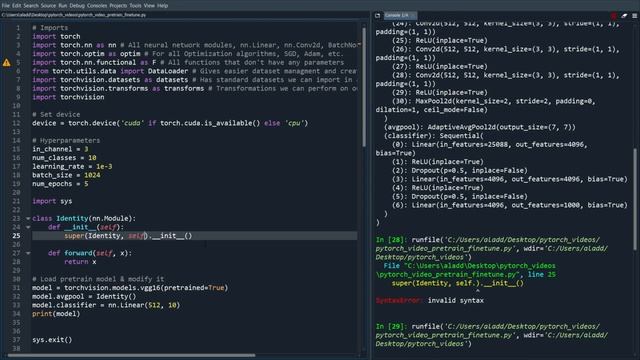Open the File menu

[6, 5]
